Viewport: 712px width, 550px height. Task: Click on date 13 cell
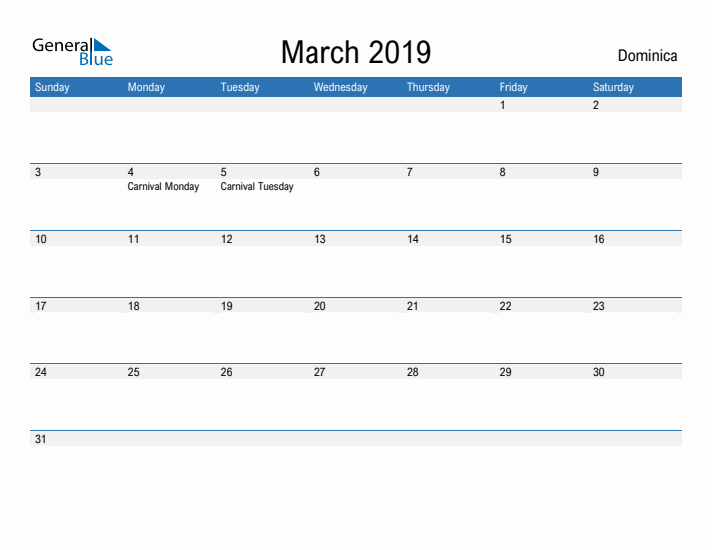(x=320, y=239)
